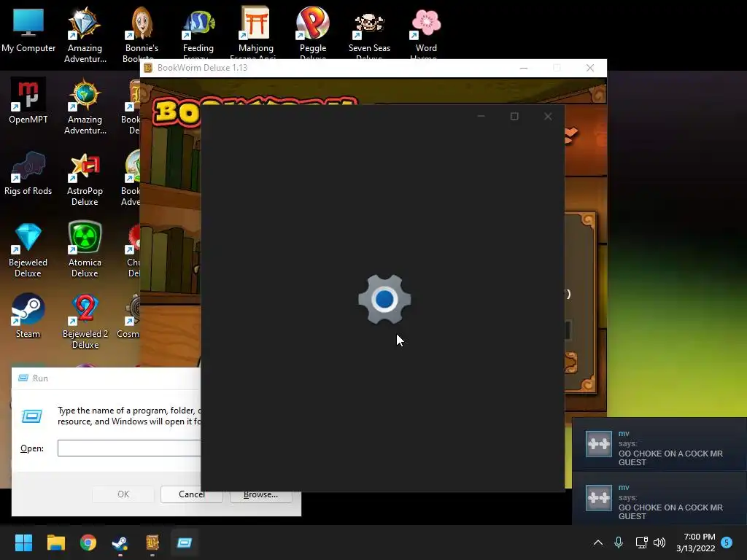This screenshot has height=560, width=747.
Task: Launch Word Harmony flower shortcut
Action: (x=426, y=32)
